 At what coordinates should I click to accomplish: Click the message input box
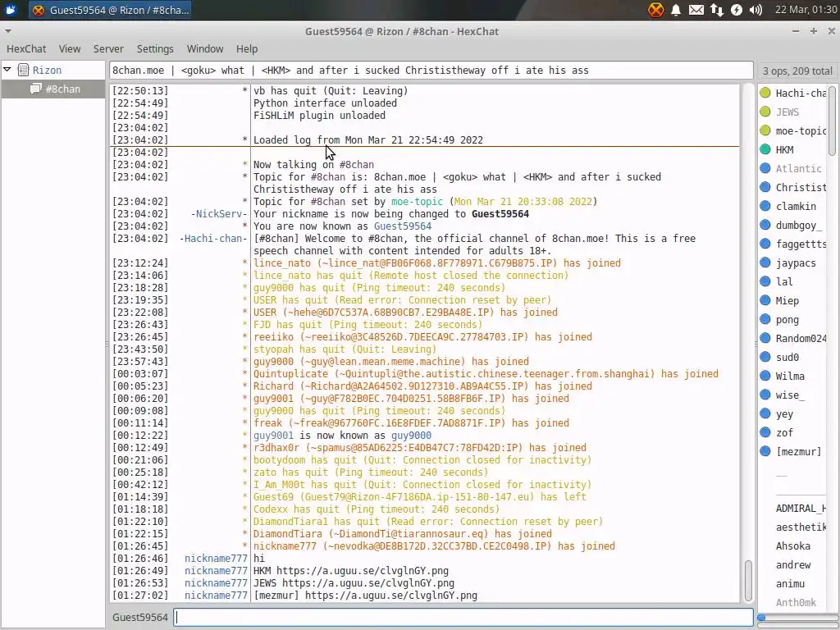(464, 617)
